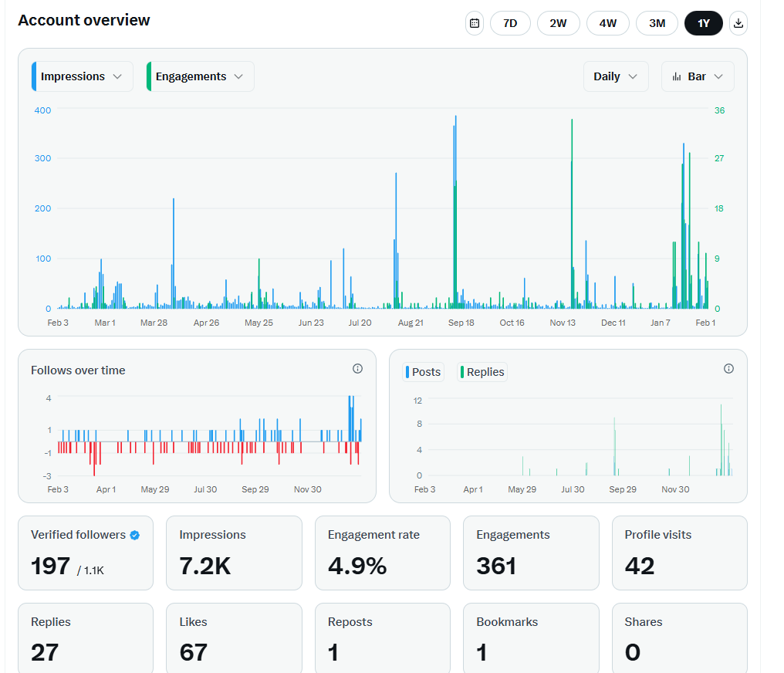This screenshot has width=784, height=673.
Task: Toggle the Replies series in chart
Action: (482, 372)
